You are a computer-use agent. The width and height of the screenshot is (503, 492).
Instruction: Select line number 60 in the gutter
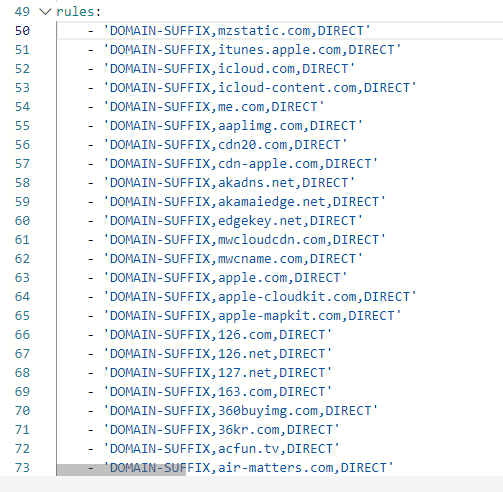22,221
